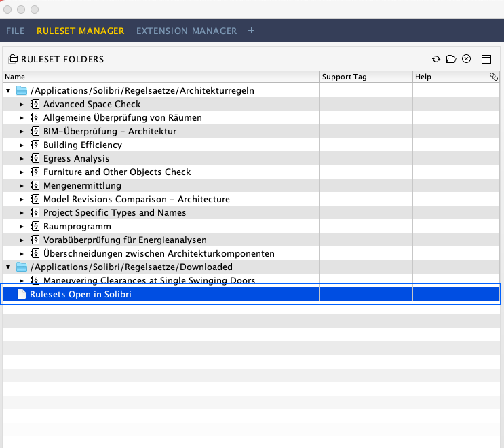Select Furniture and Other Objects Check text
The height and width of the screenshot is (448, 504).
point(117,172)
